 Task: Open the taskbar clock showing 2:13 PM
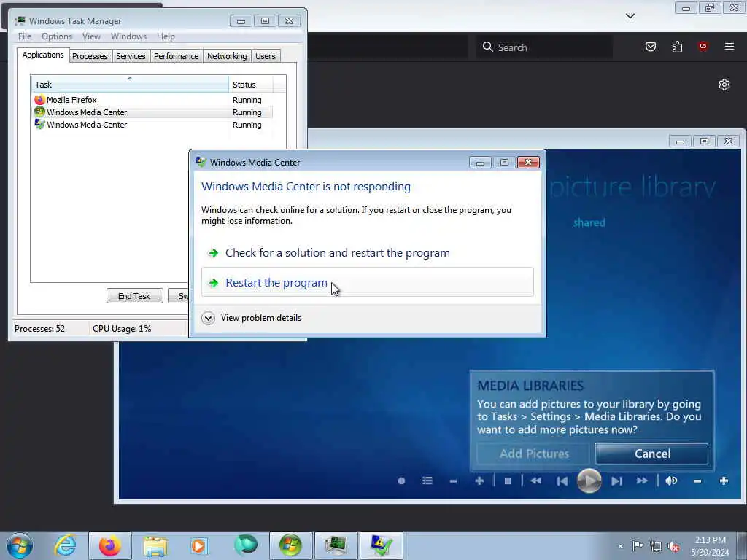(x=710, y=546)
